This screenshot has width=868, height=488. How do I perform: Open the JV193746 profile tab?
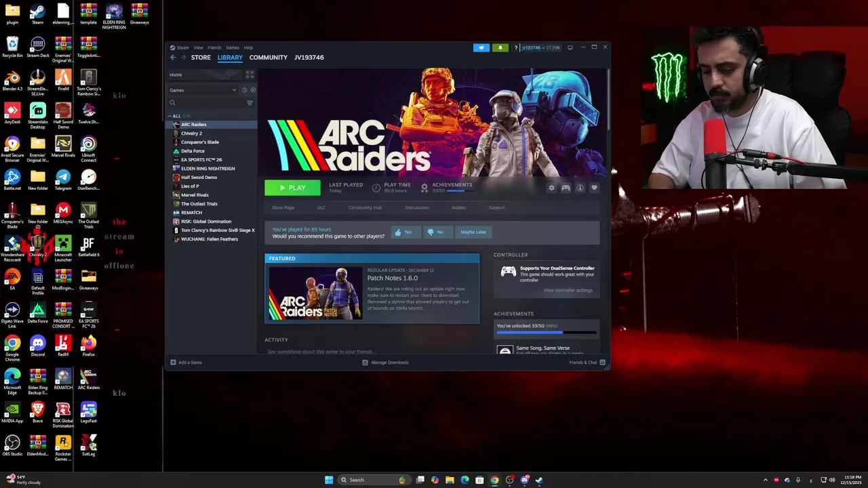309,58
